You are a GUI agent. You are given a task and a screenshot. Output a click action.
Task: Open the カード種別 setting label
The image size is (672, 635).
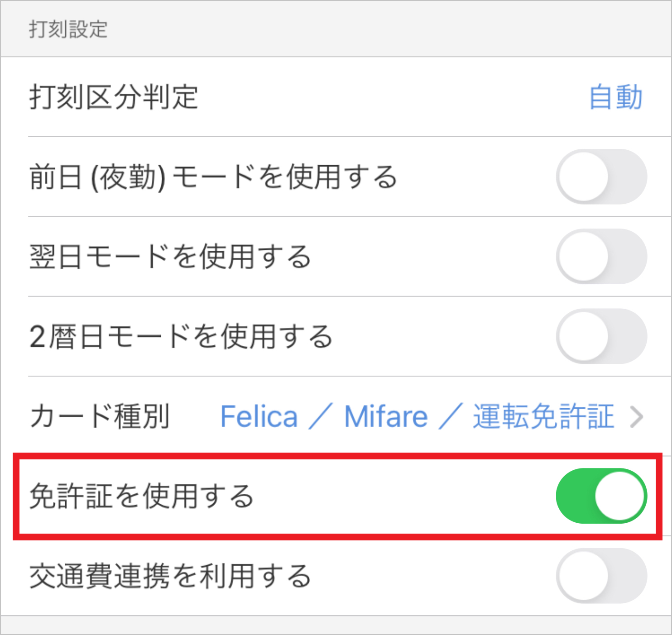point(100,416)
